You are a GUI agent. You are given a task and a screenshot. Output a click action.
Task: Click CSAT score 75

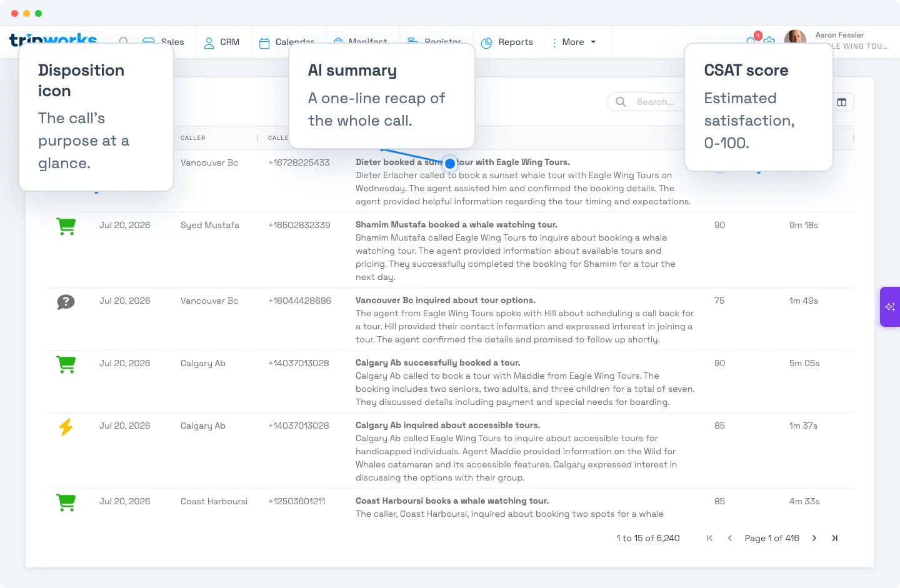[719, 301]
